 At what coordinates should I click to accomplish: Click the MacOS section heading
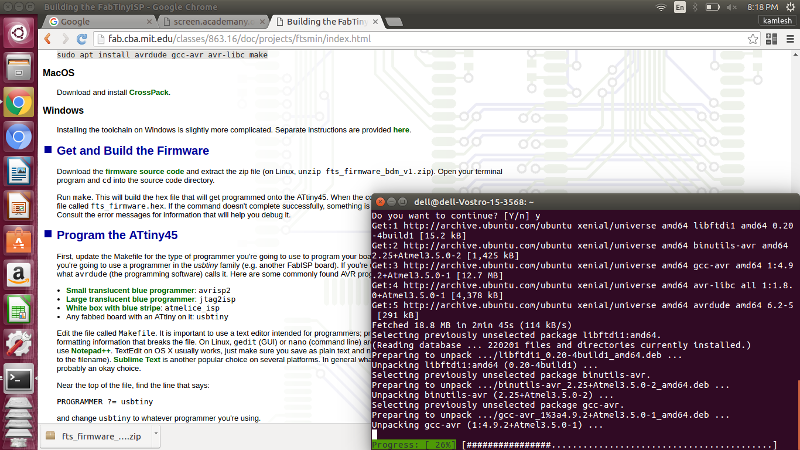click(x=59, y=73)
